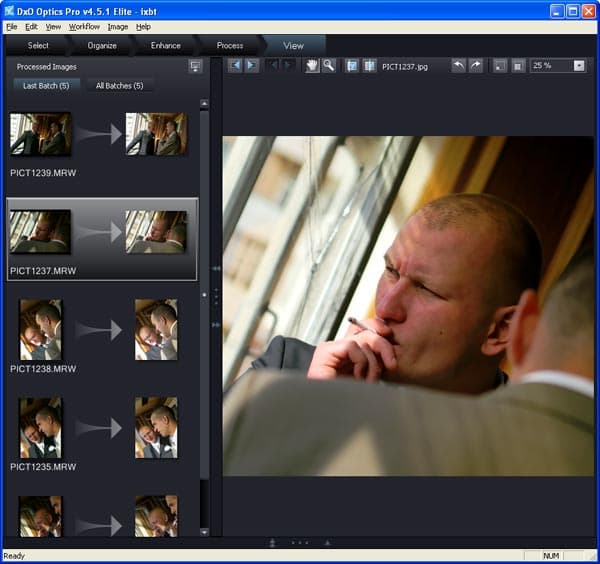Go to the previous image with the blue left arrow
The height and width of the screenshot is (564, 600).
(x=235, y=66)
